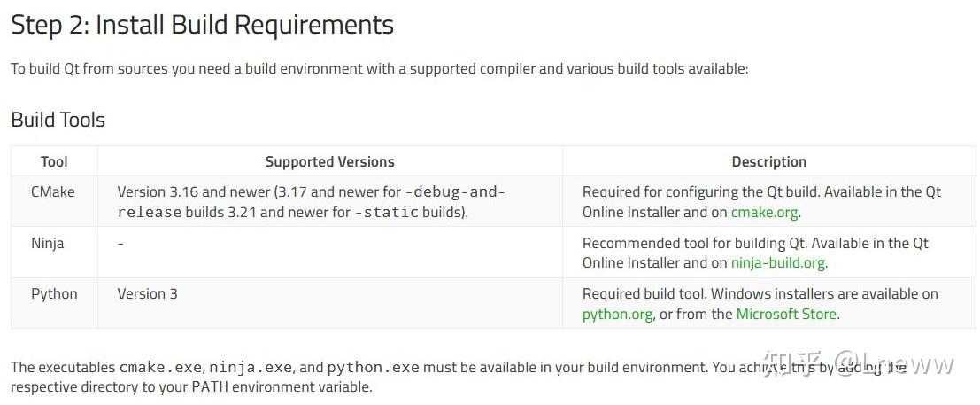Click the Ninja cell in the Tool column

click(48, 243)
